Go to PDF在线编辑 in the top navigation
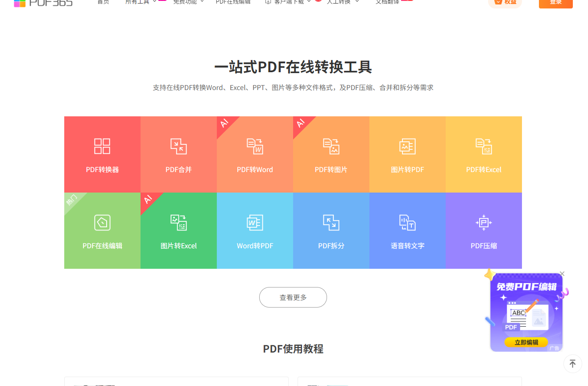 point(233,2)
